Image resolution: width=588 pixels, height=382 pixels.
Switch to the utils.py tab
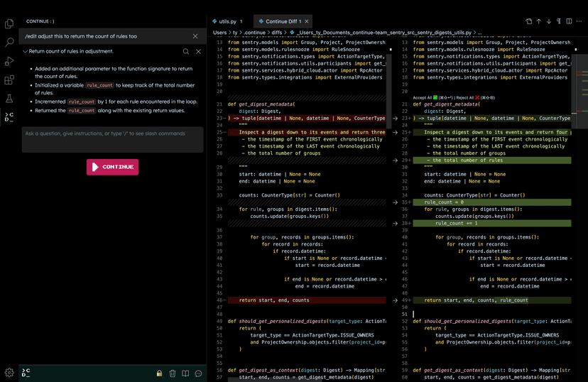click(227, 21)
